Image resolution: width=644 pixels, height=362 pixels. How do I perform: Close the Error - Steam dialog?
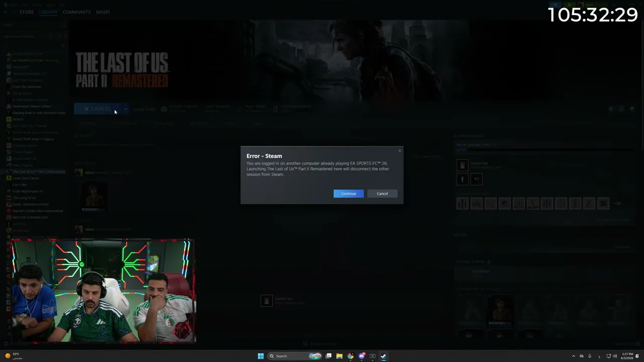click(x=400, y=150)
